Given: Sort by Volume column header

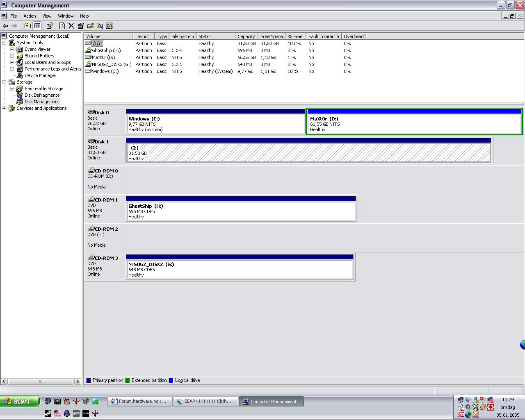Looking at the screenshot, I should click(109, 36).
